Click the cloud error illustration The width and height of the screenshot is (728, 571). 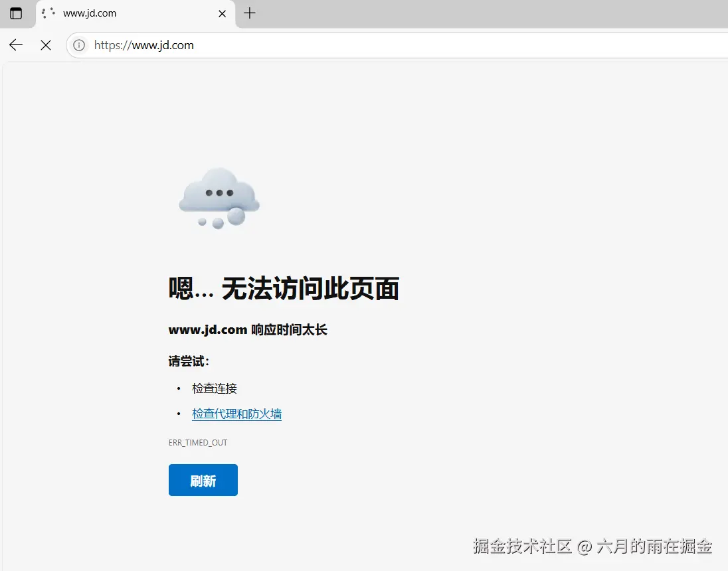219,199
